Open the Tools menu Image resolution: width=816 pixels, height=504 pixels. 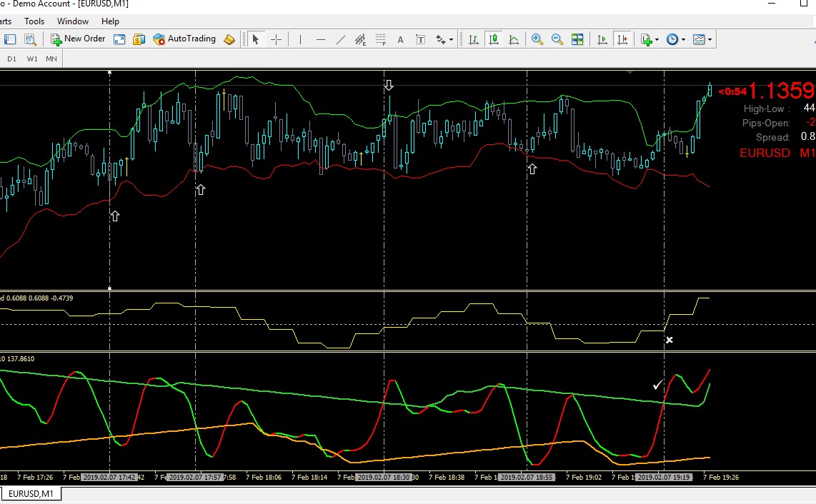coord(34,21)
